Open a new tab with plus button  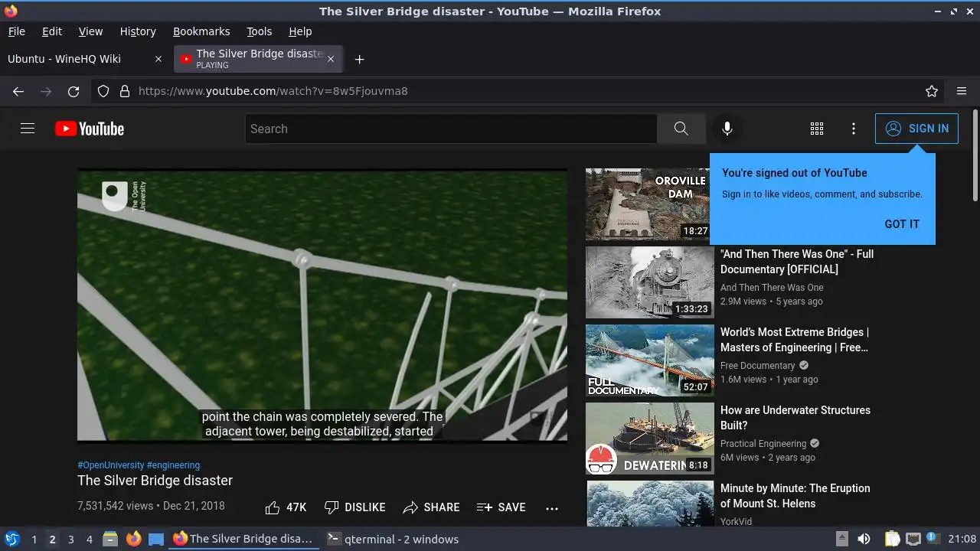pos(359,59)
